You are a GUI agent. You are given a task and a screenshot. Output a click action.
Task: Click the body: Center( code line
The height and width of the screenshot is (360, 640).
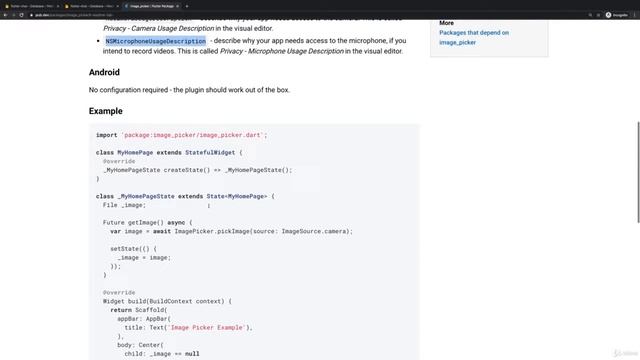(x=140, y=345)
